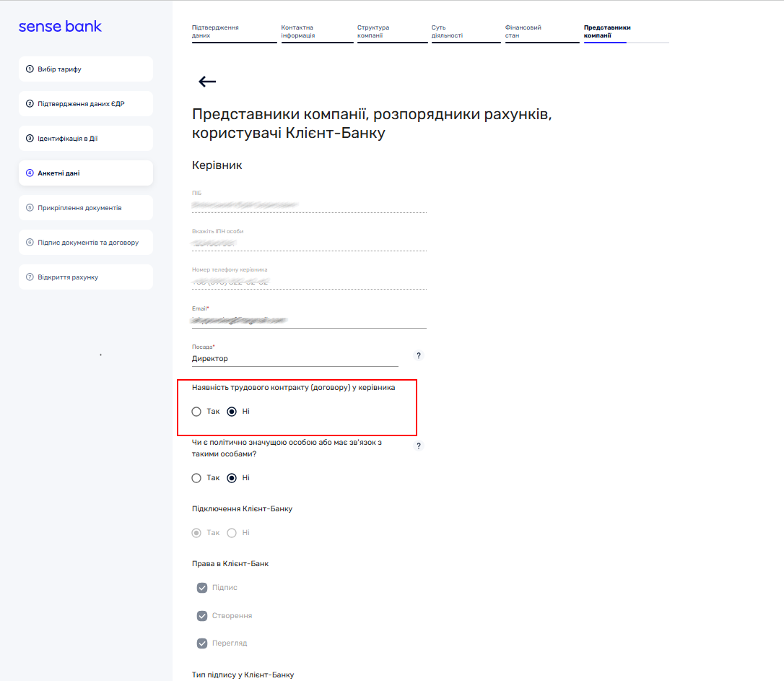Toggle the Підпис rights checkbox
Screen dimensions: 784x681
tap(202, 588)
